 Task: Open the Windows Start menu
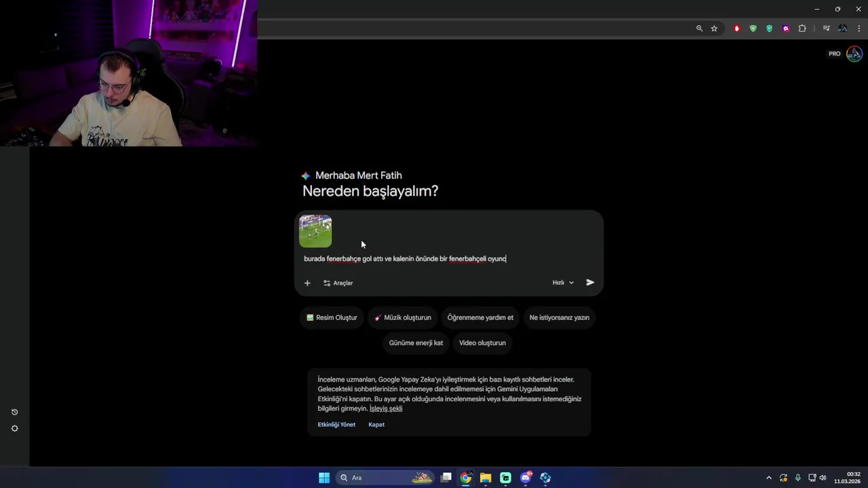[324, 478]
